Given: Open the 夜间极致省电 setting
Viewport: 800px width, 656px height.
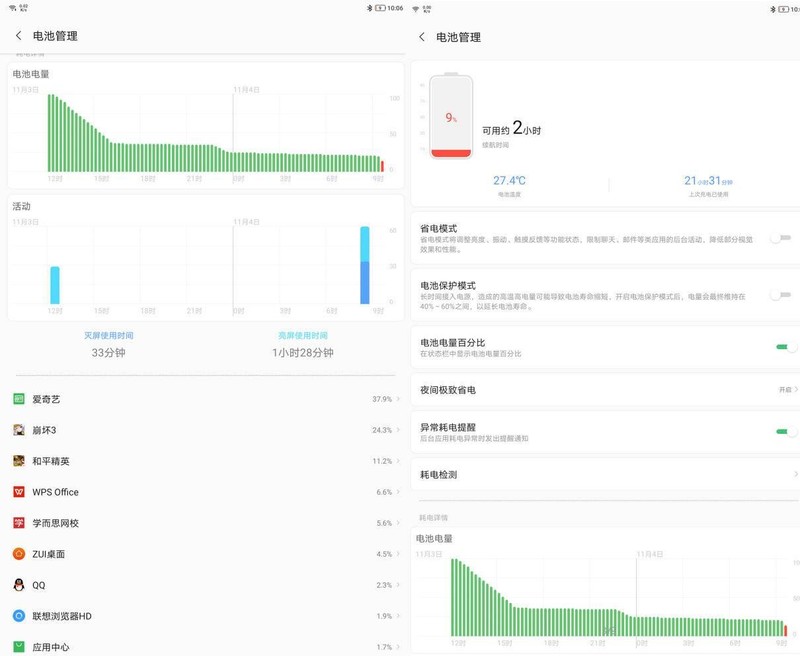Looking at the screenshot, I should [x=605, y=390].
